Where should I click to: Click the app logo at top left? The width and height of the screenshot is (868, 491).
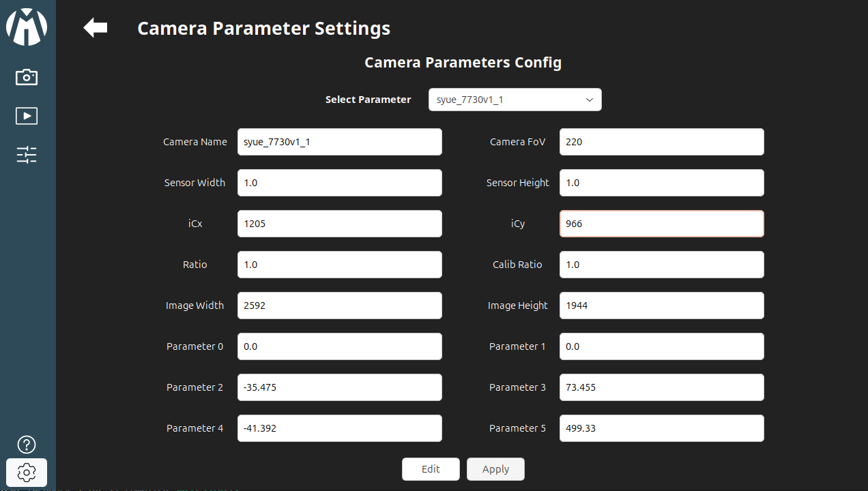click(x=27, y=27)
